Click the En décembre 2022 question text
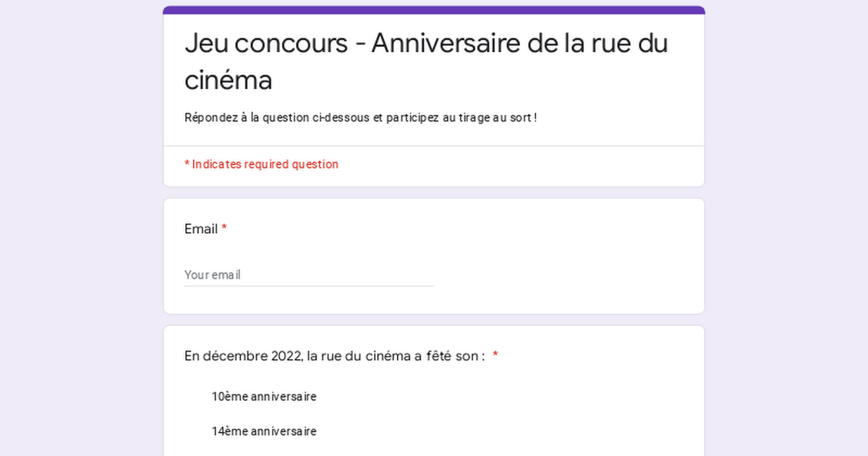The image size is (868, 456). 334,356
